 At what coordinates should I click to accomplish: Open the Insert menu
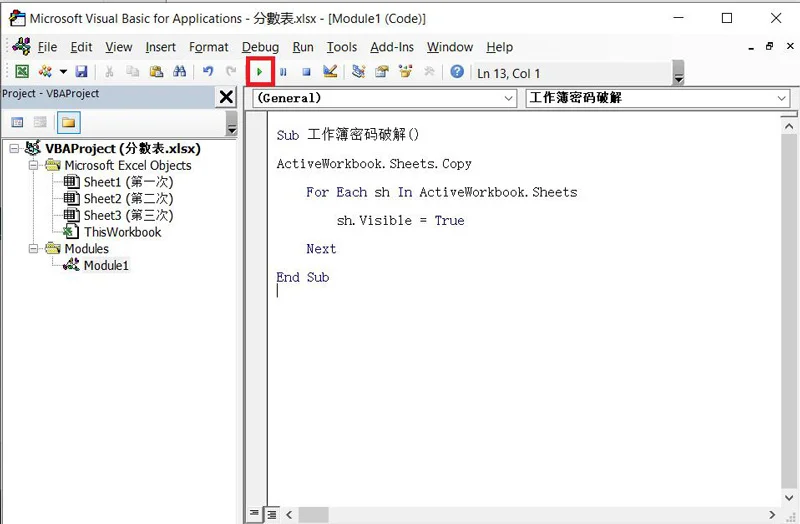160,47
